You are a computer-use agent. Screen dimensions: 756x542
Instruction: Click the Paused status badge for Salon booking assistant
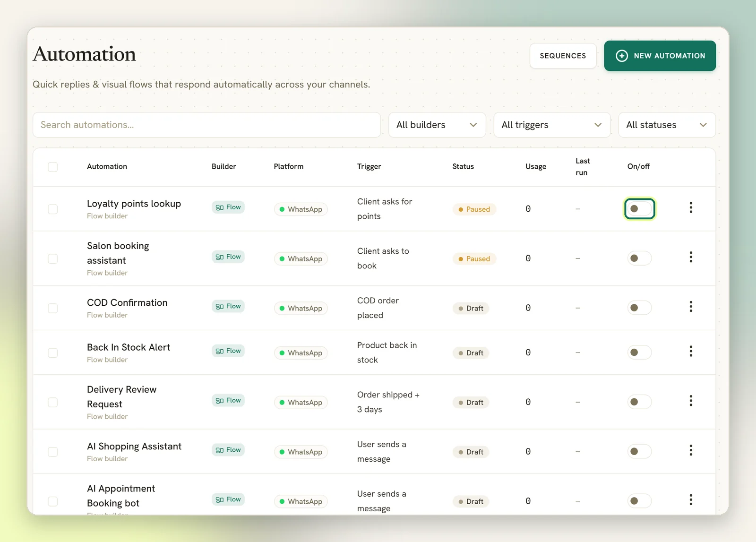[x=474, y=259]
